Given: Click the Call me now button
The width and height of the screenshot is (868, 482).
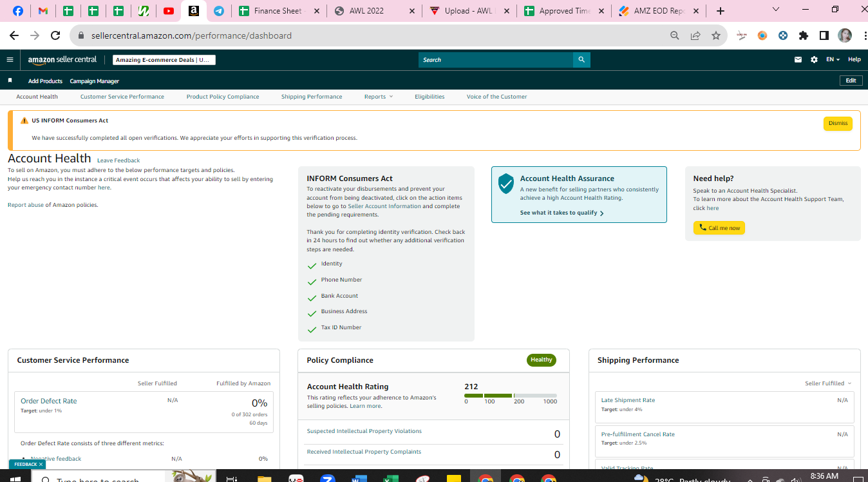Looking at the screenshot, I should pos(719,228).
